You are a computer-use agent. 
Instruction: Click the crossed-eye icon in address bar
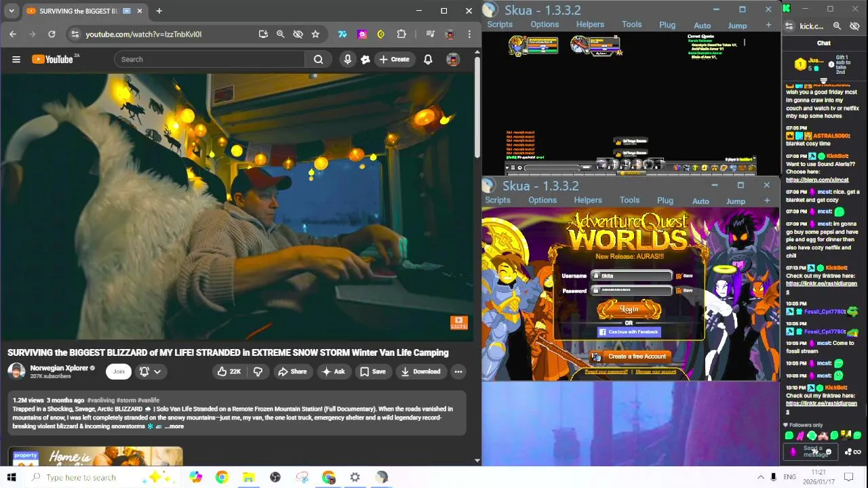pyautogui.click(x=298, y=34)
